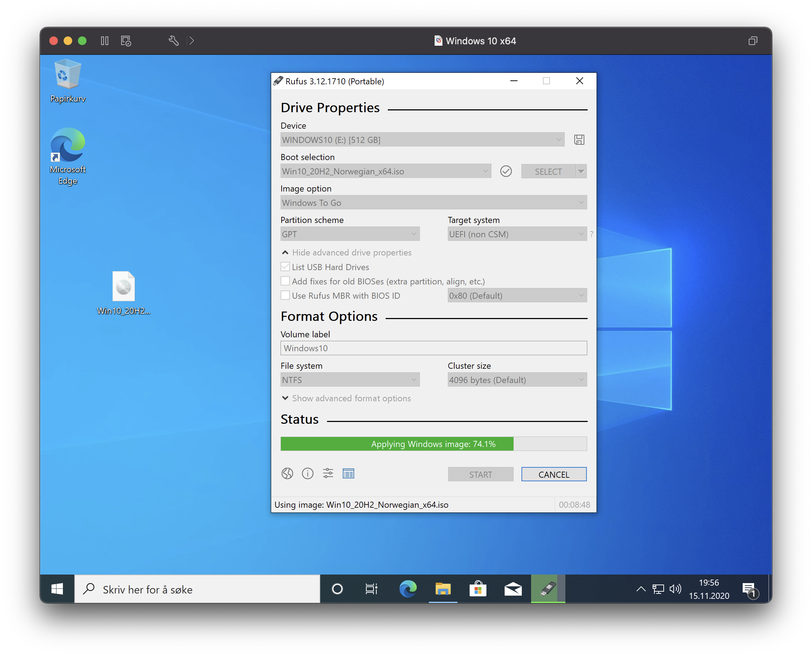
Task: Open the File system NTFS dropdown
Action: pos(350,380)
